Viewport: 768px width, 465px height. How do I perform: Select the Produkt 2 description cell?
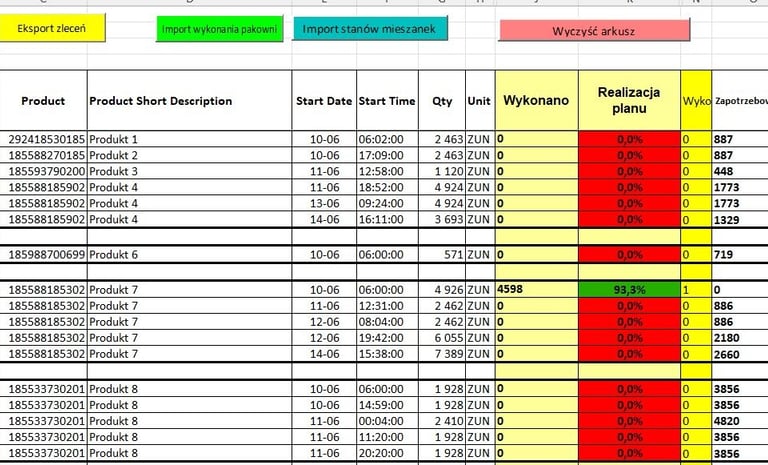click(190, 155)
